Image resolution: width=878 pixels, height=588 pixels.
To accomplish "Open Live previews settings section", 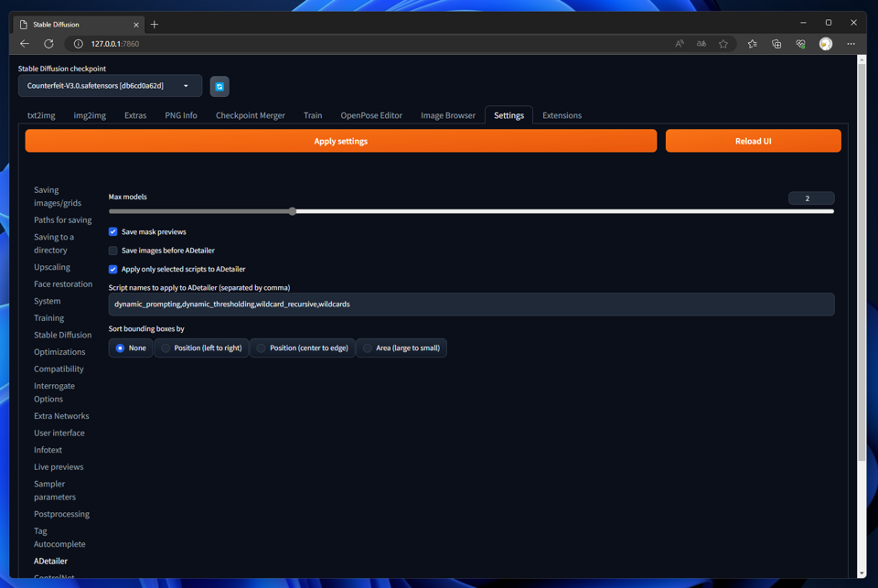I will (x=59, y=467).
